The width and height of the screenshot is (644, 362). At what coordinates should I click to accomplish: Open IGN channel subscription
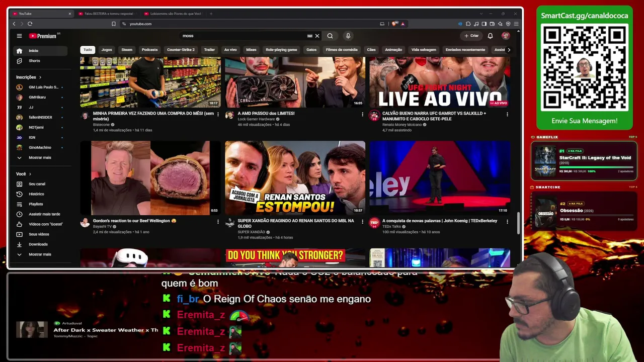(40, 137)
